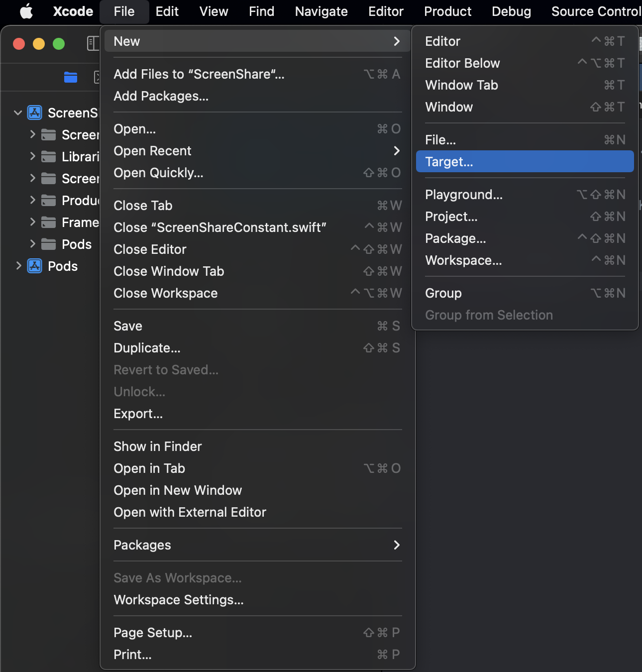
Task: Choose Add Files to "ScreenShare"…
Action: [x=257, y=74]
